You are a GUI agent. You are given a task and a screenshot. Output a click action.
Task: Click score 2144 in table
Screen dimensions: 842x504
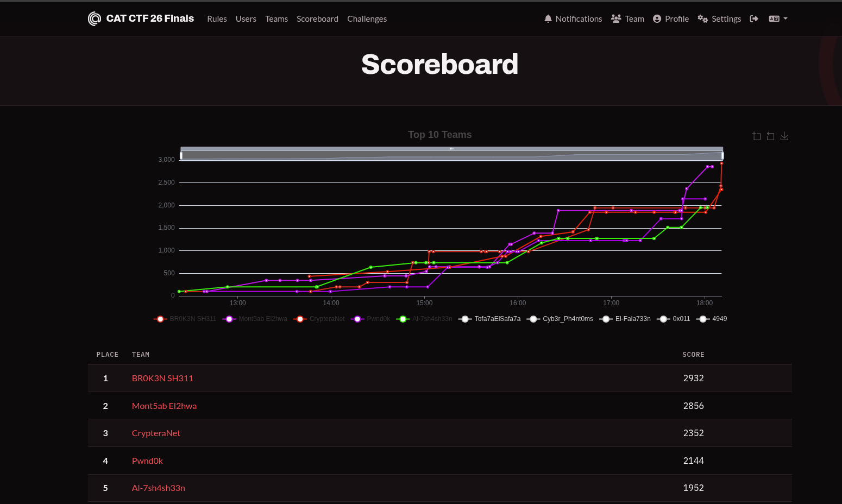coord(693,461)
